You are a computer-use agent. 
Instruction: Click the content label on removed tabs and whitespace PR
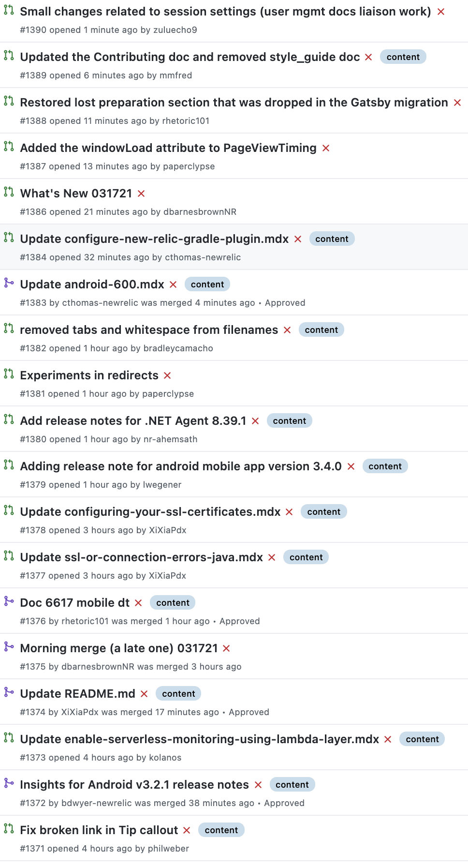(321, 330)
